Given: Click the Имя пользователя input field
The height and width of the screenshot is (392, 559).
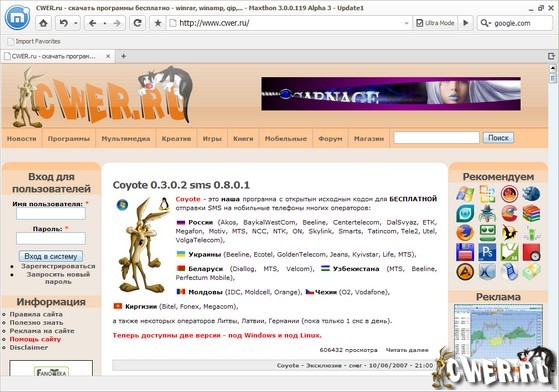Looking at the screenshot, I should 51,213.
